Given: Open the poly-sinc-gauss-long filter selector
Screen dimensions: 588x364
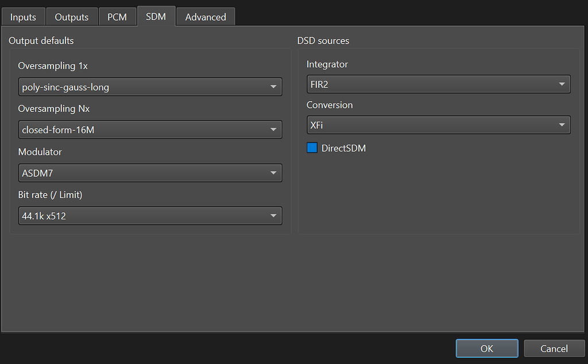Looking at the screenshot, I should pyautogui.click(x=149, y=87).
